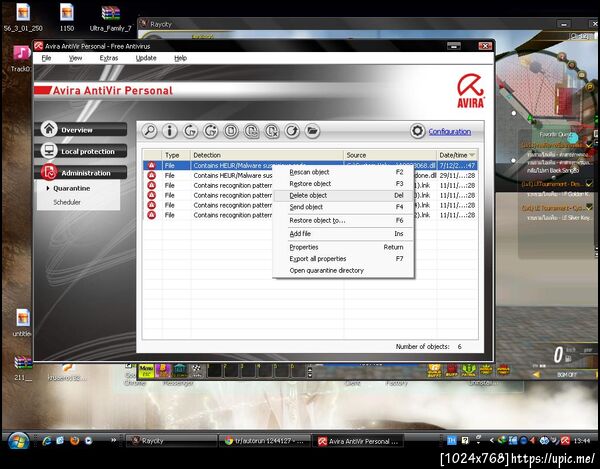Click the Avira logo in the header
The height and width of the screenshot is (469, 600).
[x=471, y=91]
